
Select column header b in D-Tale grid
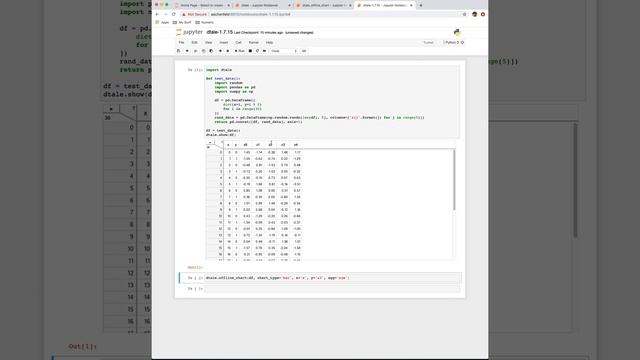click(x=236, y=145)
